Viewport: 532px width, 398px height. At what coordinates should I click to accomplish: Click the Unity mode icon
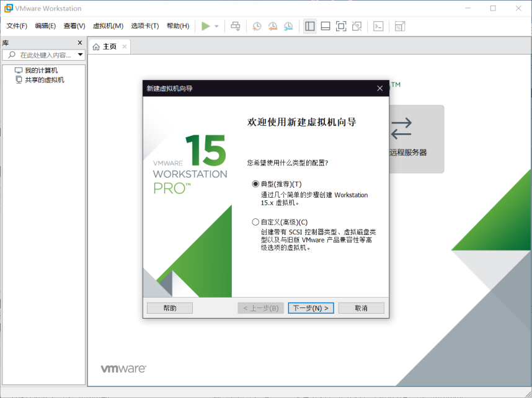[x=357, y=26]
